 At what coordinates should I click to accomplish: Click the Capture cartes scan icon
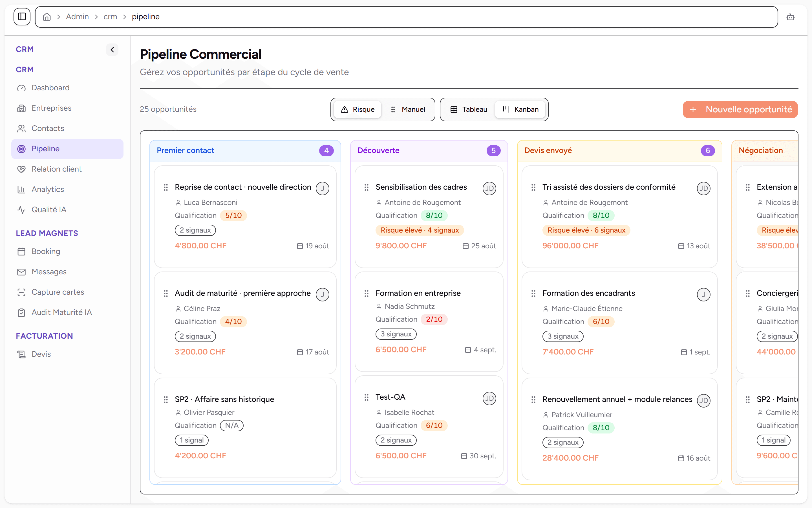click(21, 292)
